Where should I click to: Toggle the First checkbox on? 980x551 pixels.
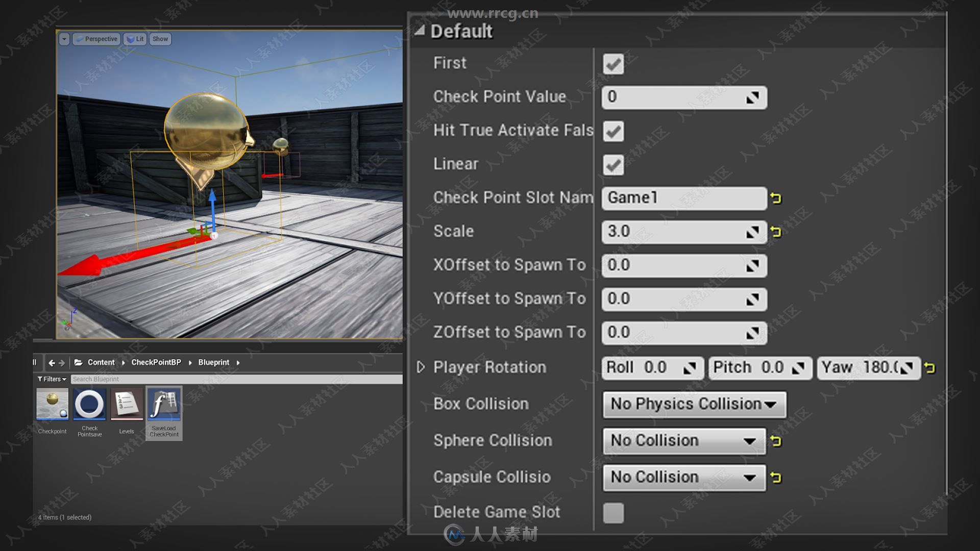point(612,63)
